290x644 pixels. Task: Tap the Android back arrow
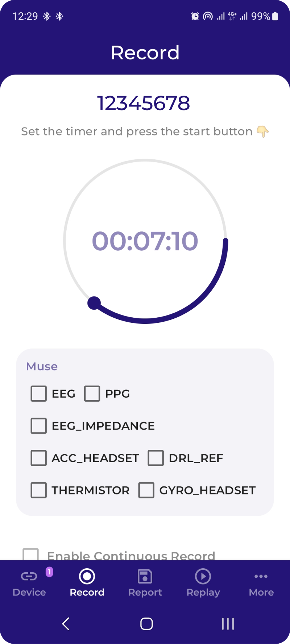click(66, 624)
